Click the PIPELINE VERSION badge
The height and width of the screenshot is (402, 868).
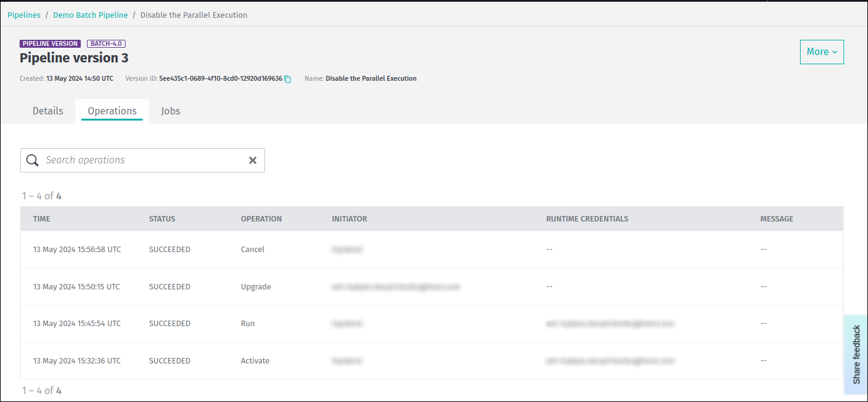tap(50, 43)
